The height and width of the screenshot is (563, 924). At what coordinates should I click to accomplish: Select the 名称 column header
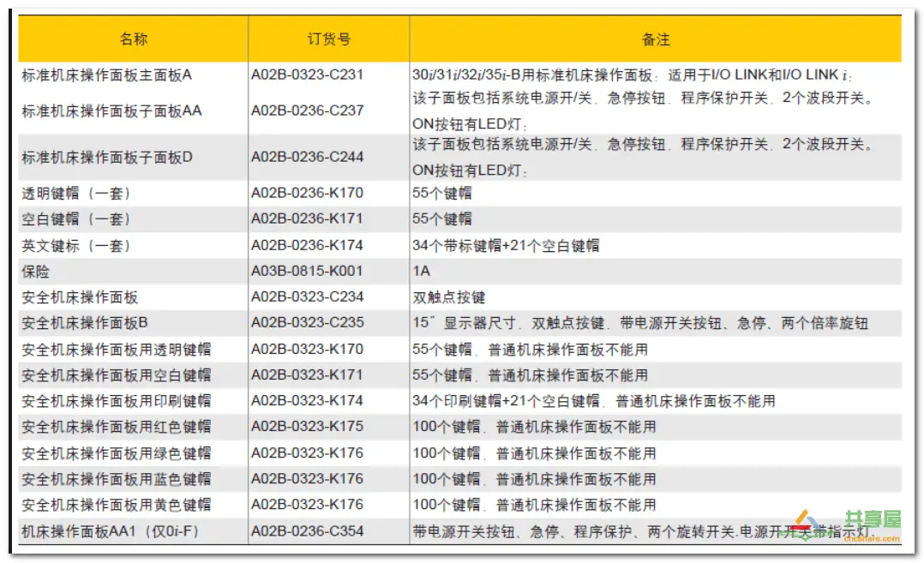coord(134,39)
